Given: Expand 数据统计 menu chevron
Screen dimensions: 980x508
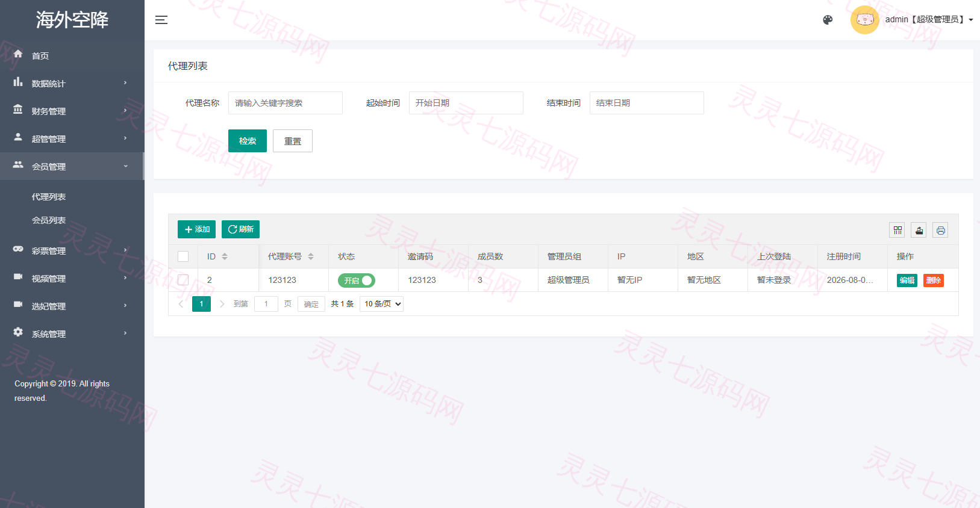Looking at the screenshot, I should pyautogui.click(x=125, y=83).
